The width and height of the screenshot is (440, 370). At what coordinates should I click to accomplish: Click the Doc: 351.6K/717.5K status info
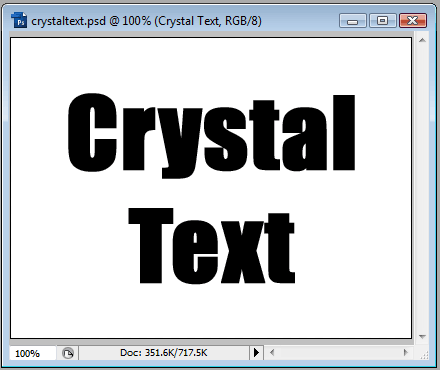[164, 353]
